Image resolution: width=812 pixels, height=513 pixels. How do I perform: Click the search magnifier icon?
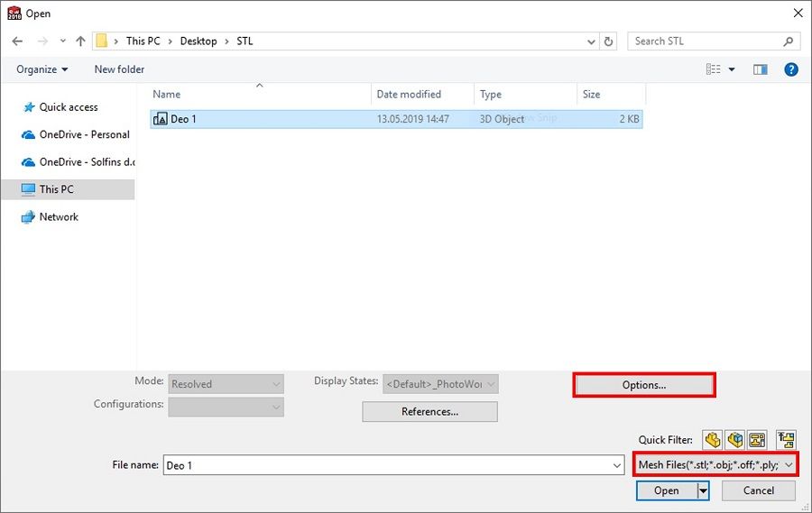(788, 41)
